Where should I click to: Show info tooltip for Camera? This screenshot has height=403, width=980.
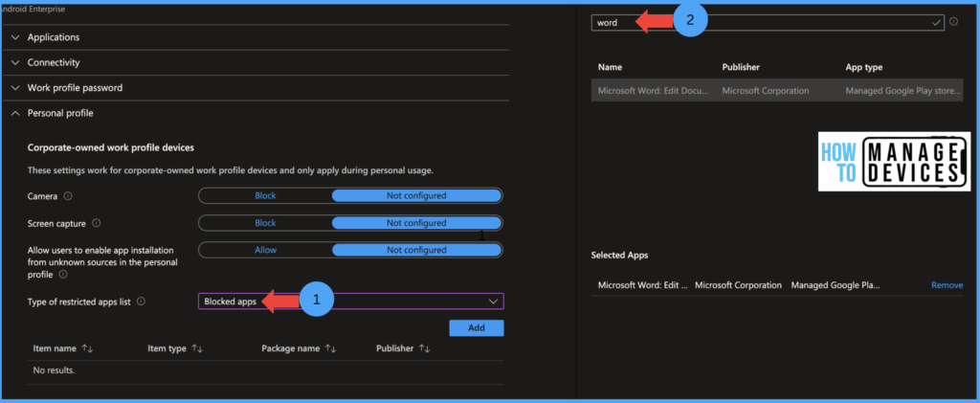[x=68, y=196]
